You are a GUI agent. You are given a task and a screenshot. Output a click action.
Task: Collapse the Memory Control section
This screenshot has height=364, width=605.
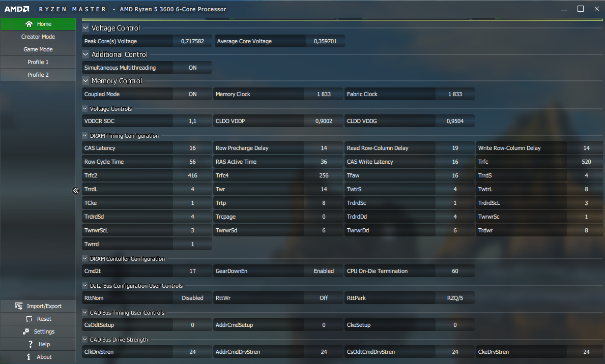coord(85,81)
